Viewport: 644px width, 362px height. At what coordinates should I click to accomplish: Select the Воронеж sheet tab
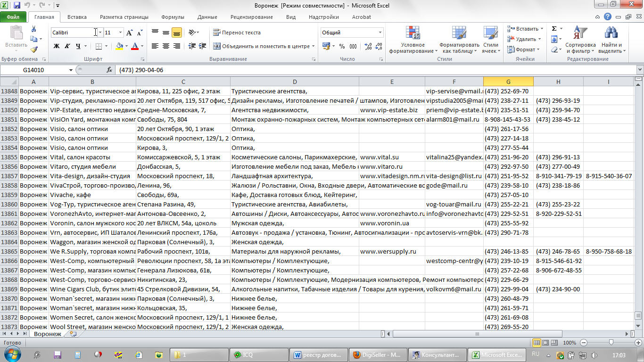[48, 334]
